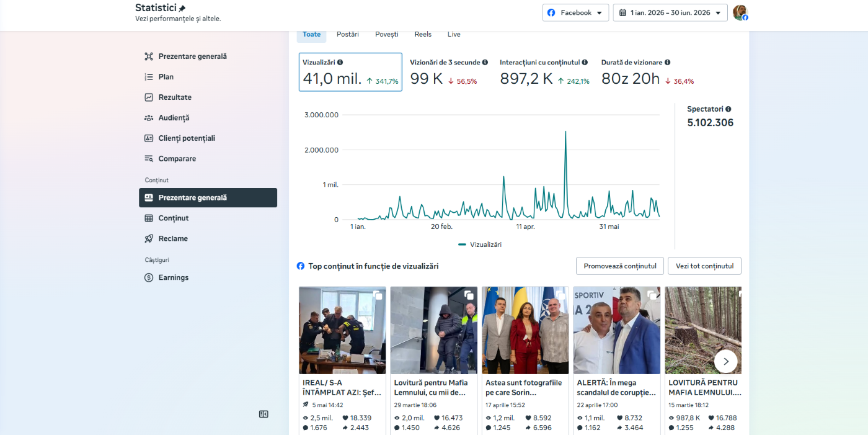
Task: Advance content carousel with the right arrow
Action: [726, 361]
